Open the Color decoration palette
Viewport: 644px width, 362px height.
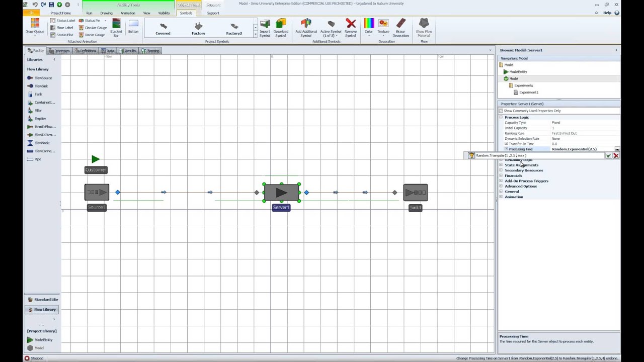tap(369, 27)
